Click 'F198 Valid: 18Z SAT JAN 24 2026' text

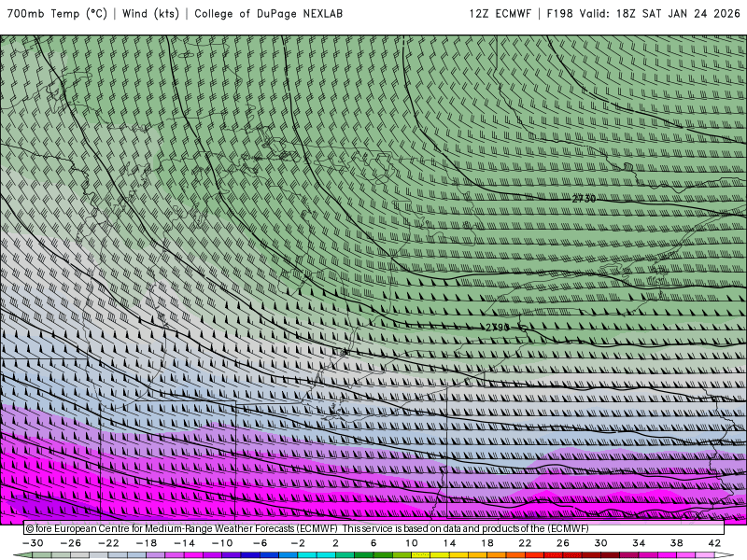pyautogui.click(x=643, y=14)
